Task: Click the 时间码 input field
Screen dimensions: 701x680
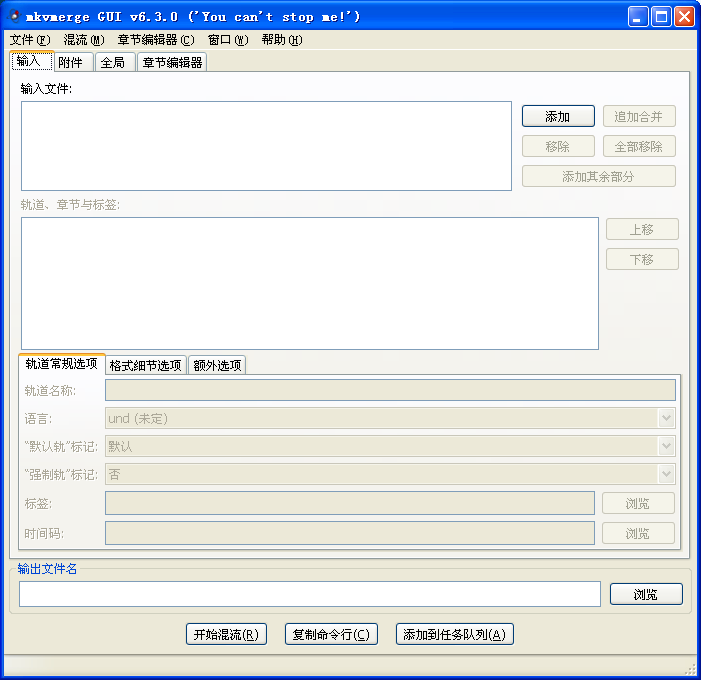Action: (350, 533)
